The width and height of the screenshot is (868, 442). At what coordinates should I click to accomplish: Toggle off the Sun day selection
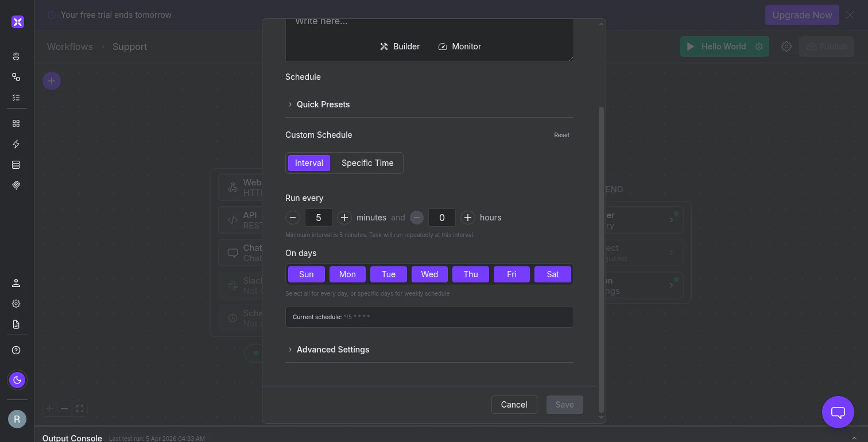click(x=306, y=274)
